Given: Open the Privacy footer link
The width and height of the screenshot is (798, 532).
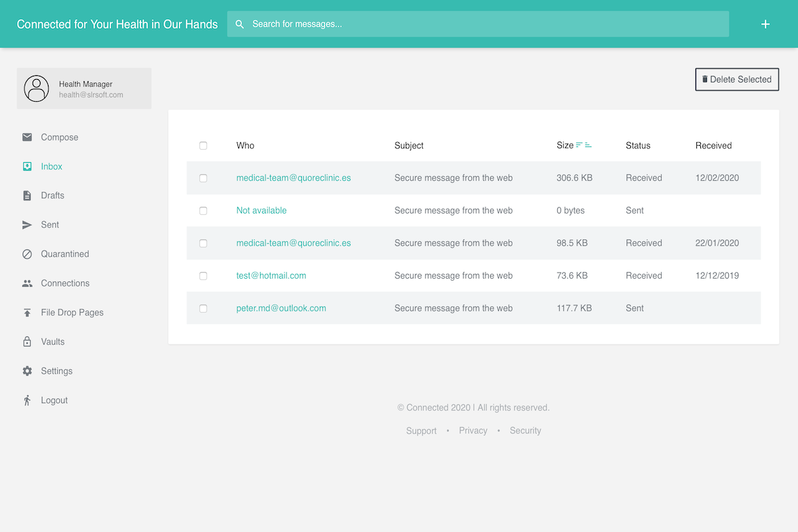Looking at the screenshot, I should click(x=473, y=430).
